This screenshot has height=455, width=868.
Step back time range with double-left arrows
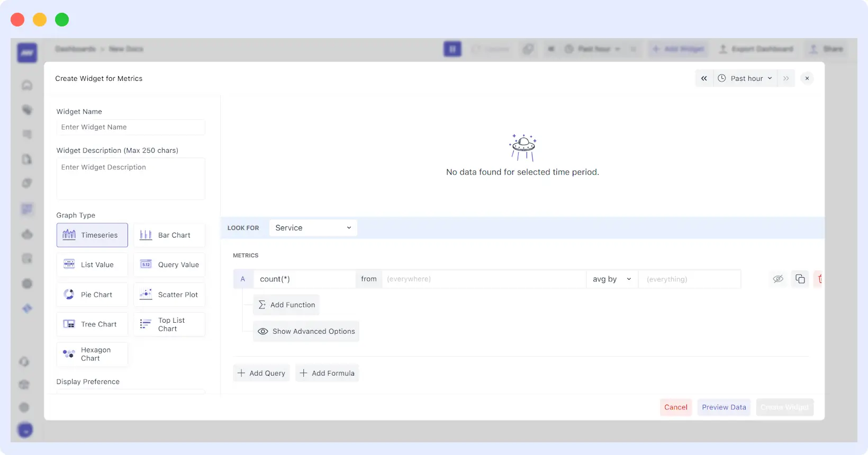[704, 78]
